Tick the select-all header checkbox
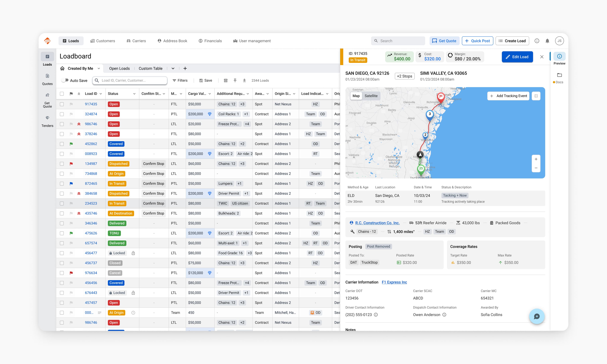Viewport: 607px width, 364px height. click(x=62, y=94)
